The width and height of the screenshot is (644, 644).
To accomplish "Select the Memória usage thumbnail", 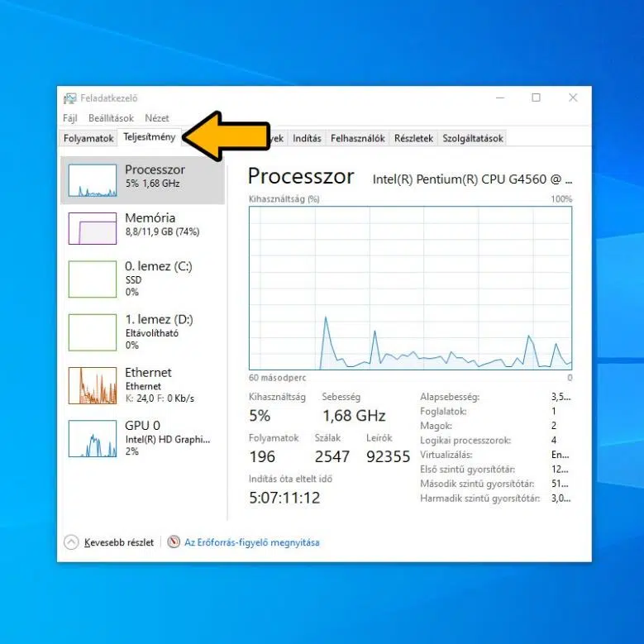I will [93, 228].
